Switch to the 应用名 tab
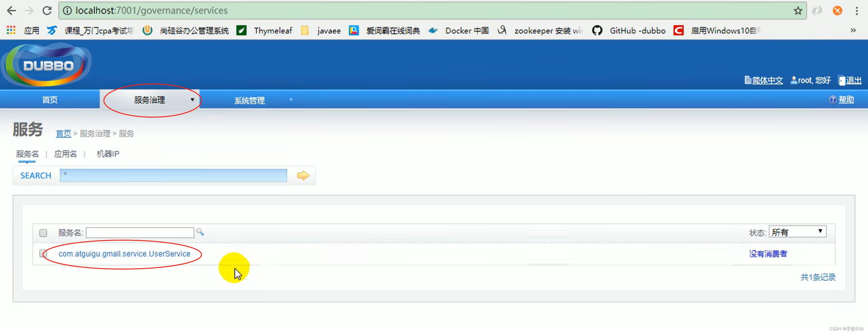868x334 pixels. tap(65, 154)
